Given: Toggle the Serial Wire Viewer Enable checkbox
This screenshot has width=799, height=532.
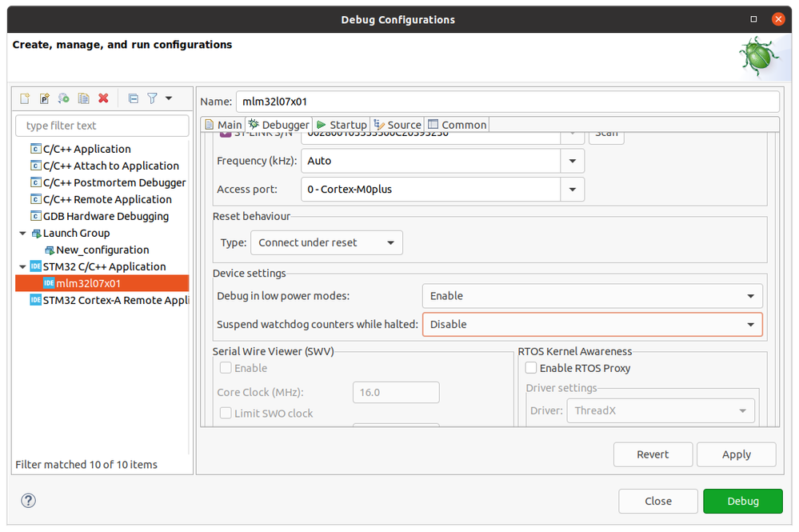Looking at the screenshot, I should coord(226,368).
